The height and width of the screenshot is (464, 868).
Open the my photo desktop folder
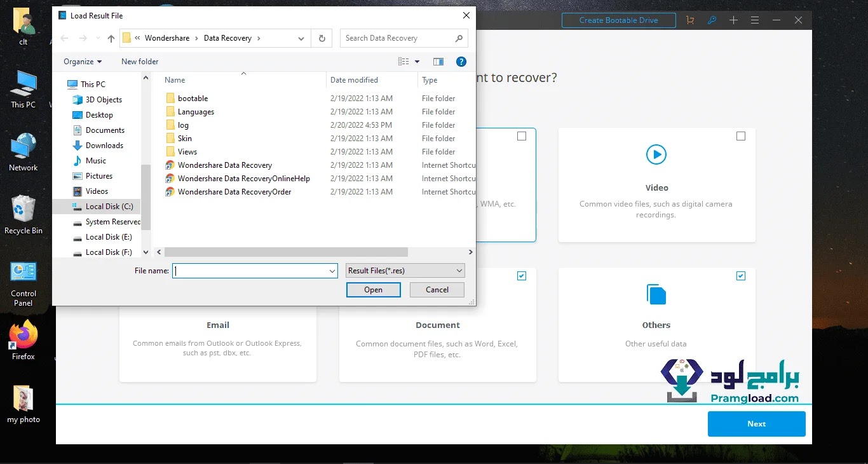[24, 404]
